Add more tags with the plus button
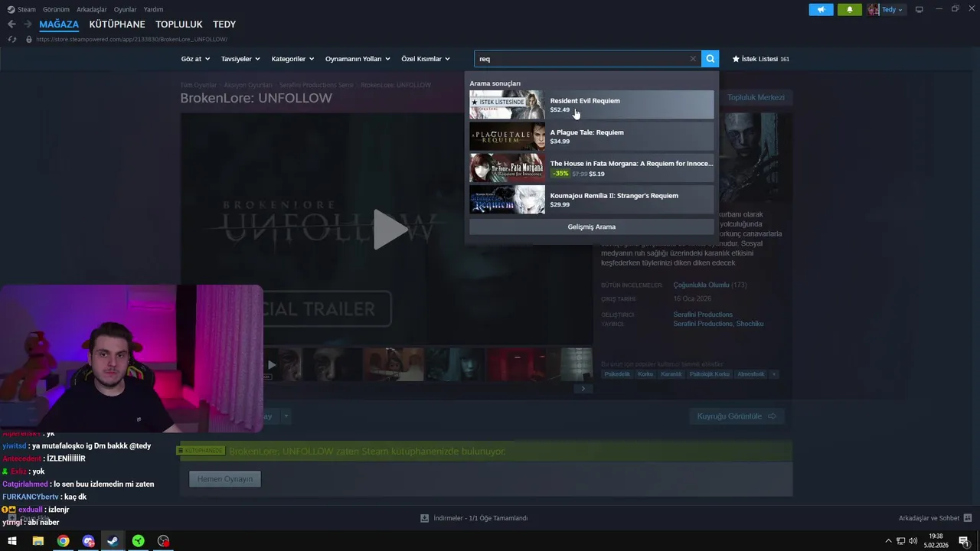Viewport: 980px width, 551px height. tap(774, 374)
